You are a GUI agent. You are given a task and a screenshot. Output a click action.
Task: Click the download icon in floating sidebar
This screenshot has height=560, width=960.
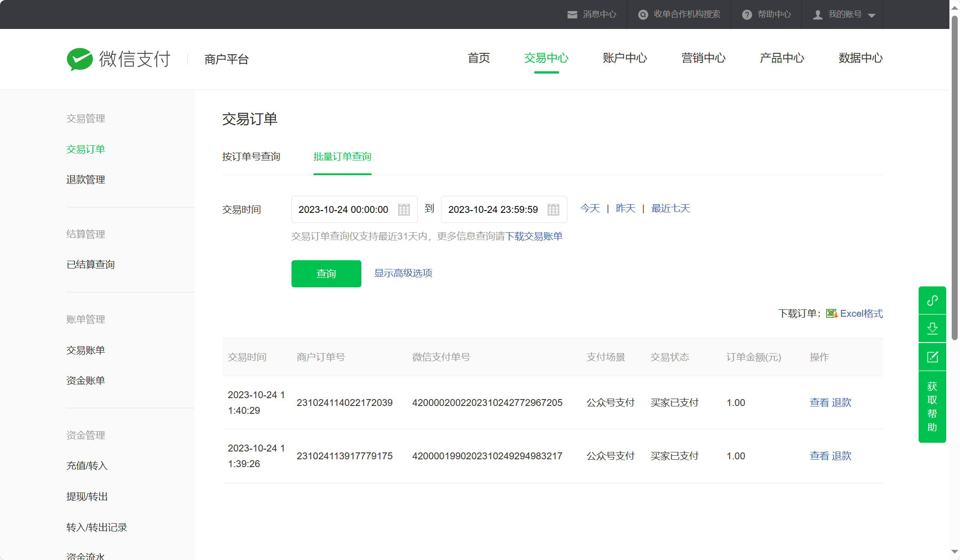pos(932,329)
